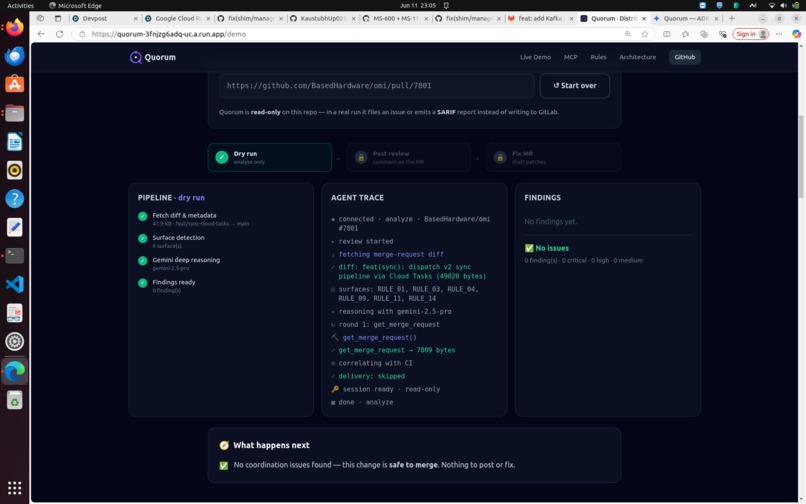Open Visual Studio Code from the dock
Screen dimensions: 806x504
tap(14, 284)
